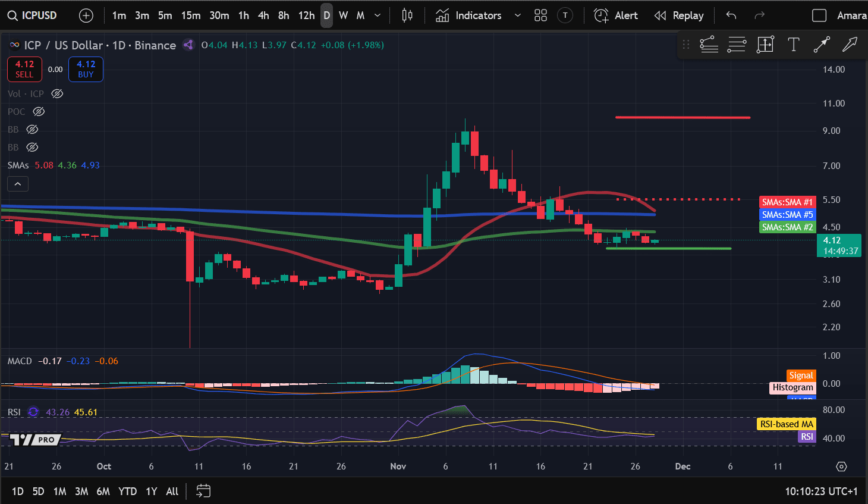Show the hidden POC indicator
Viewport: 868px width, 504px height.
[x=39, y=111]
